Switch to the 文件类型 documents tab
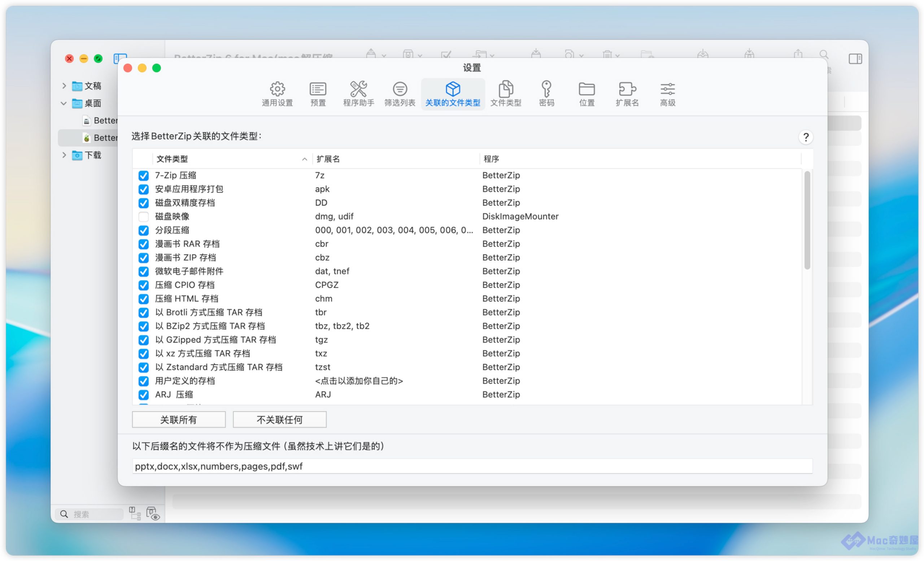The image size is (924, 561). click(x=506, y=94)
